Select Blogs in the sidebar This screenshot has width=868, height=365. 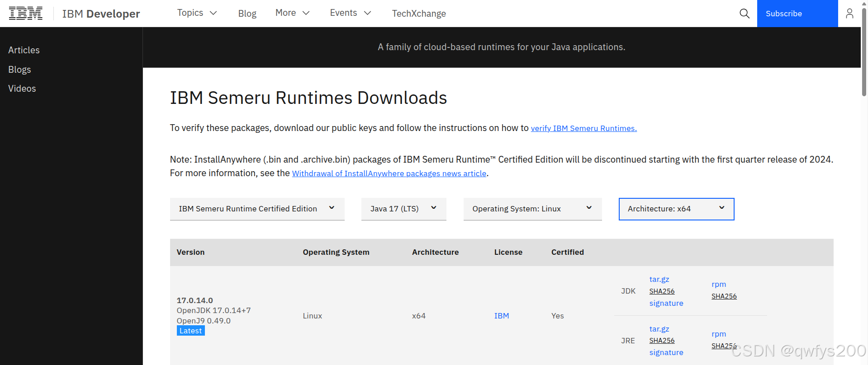pyautogui.click(x=19, y=70)
